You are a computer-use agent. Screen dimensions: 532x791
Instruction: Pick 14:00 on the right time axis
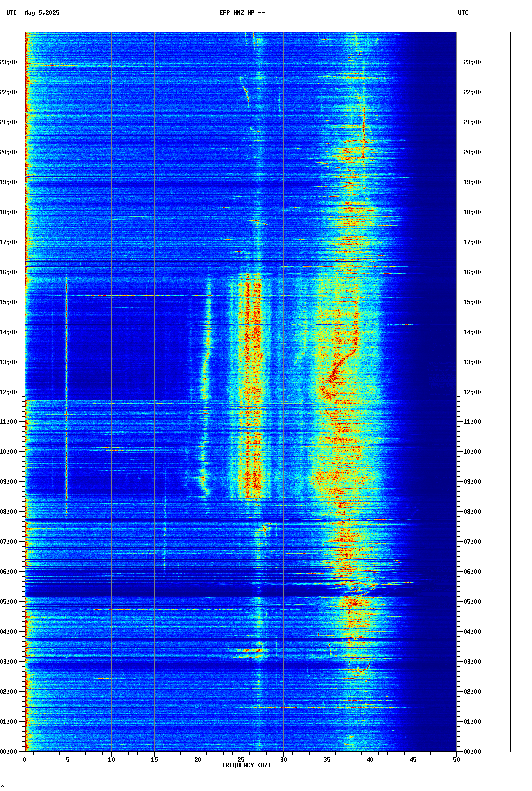(x=472, y=332)
